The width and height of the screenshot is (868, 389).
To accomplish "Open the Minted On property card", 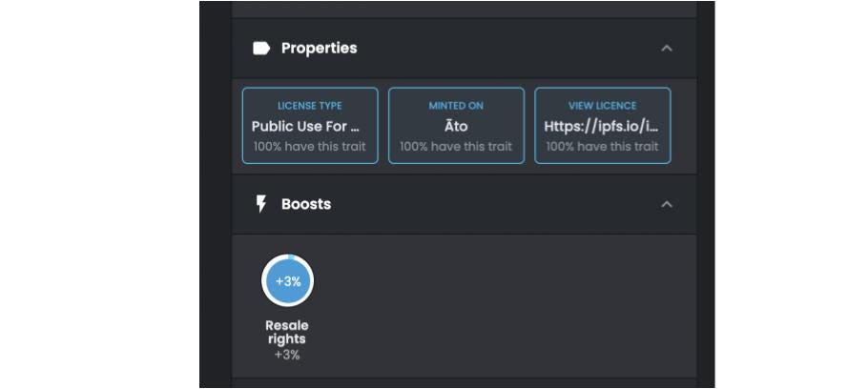I will pyautogui.click(x=456, y=126).
